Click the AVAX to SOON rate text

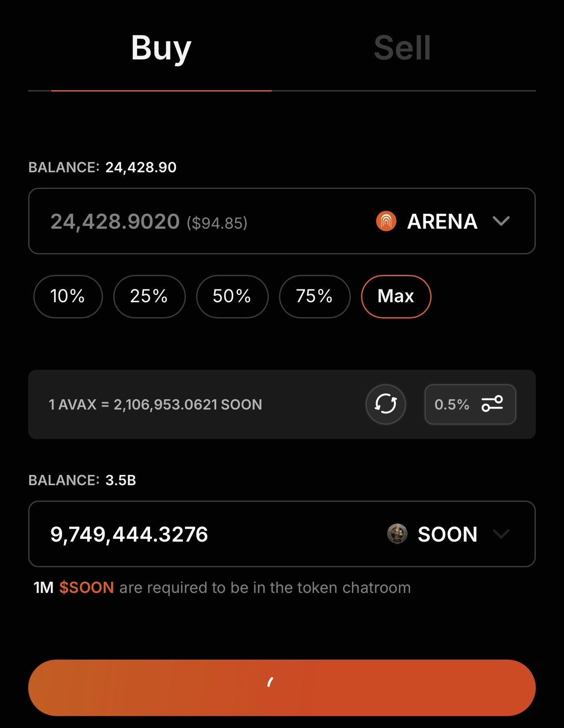[x=155, y=404]
